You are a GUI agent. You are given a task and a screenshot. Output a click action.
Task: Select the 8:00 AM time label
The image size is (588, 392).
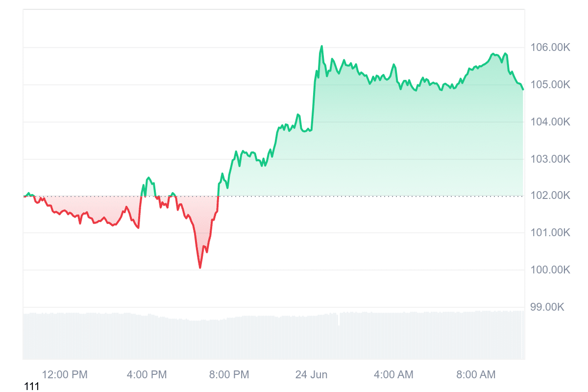(x=476, y=375)
